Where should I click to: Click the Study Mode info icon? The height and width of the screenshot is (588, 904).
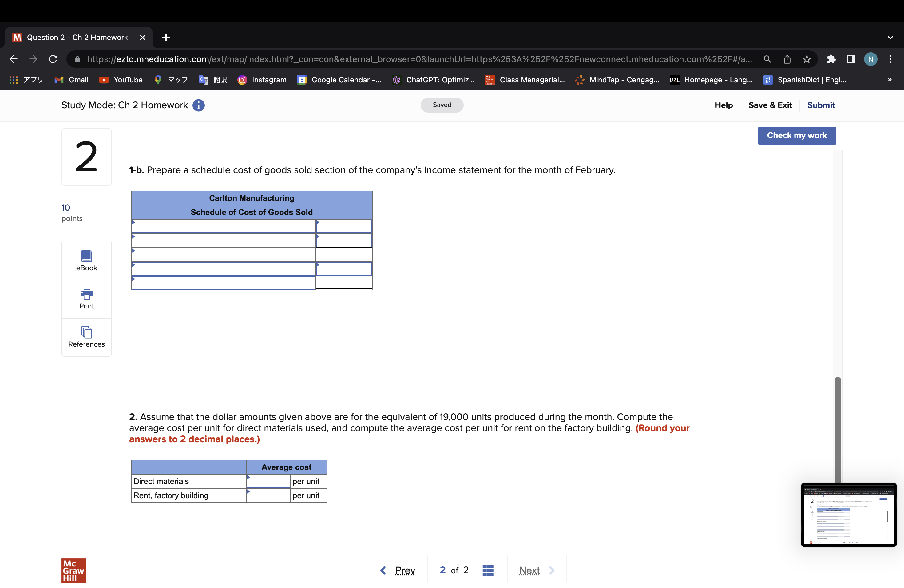(198, 105)
